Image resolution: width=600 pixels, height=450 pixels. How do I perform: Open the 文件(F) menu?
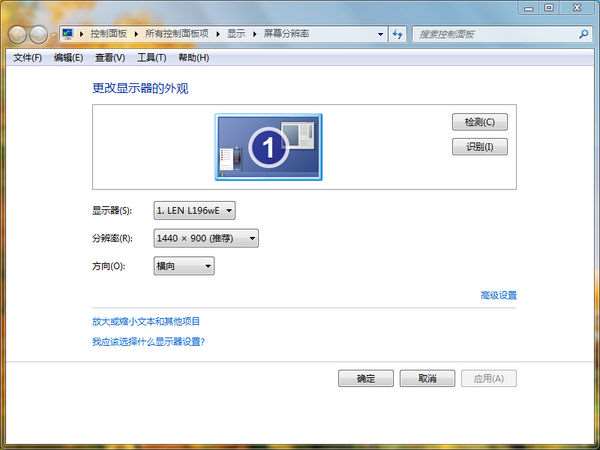(27, 58)
